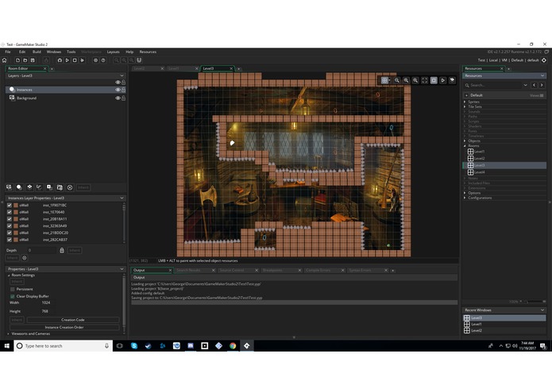
Task: Play room animation in canvas toolbar
Action: pos(443,80)
